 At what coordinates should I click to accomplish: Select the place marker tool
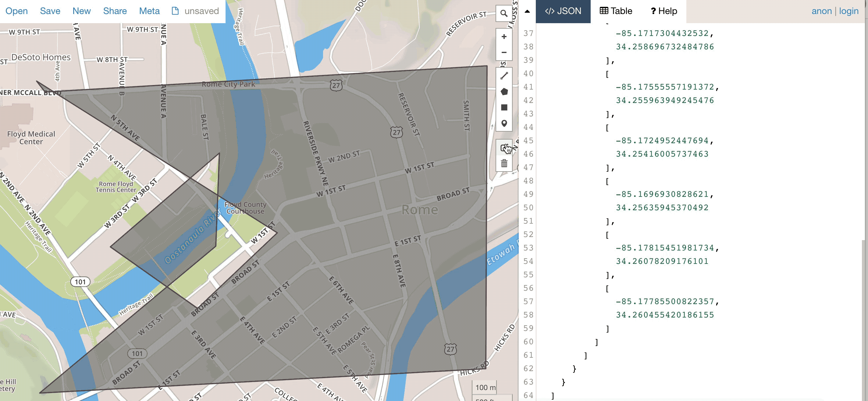pyautogui.click(x=504, y=123)
